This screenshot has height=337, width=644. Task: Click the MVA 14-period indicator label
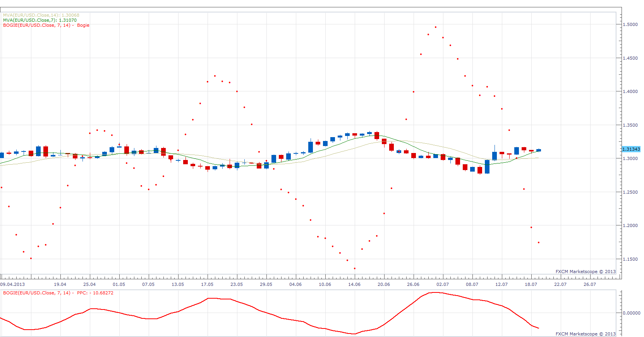pos(41,15)
